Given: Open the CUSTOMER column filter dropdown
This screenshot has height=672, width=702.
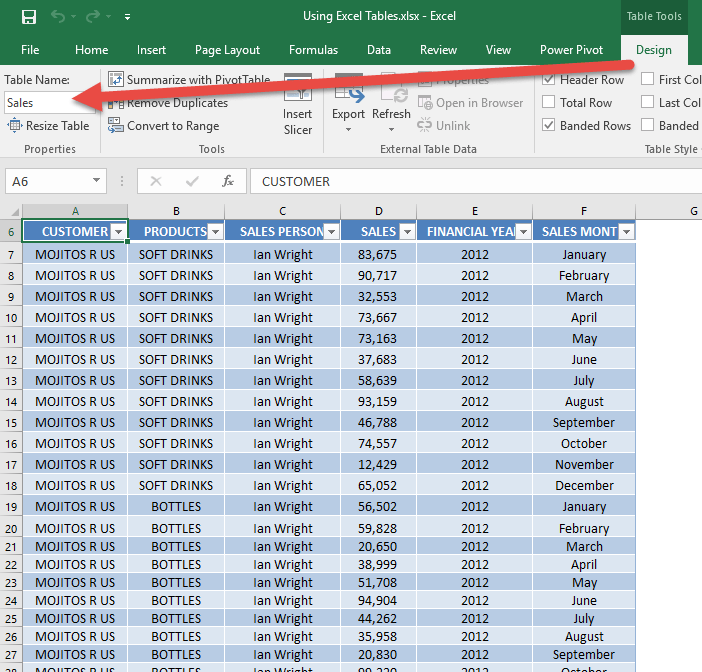Looking at the screenshot, I should 119,232.
